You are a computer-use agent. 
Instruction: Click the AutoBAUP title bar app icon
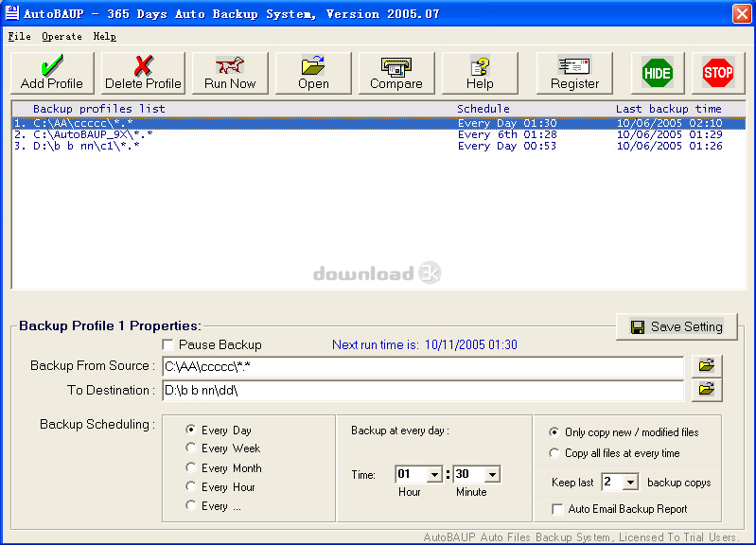pyautogui.click(x=11, y=13)
